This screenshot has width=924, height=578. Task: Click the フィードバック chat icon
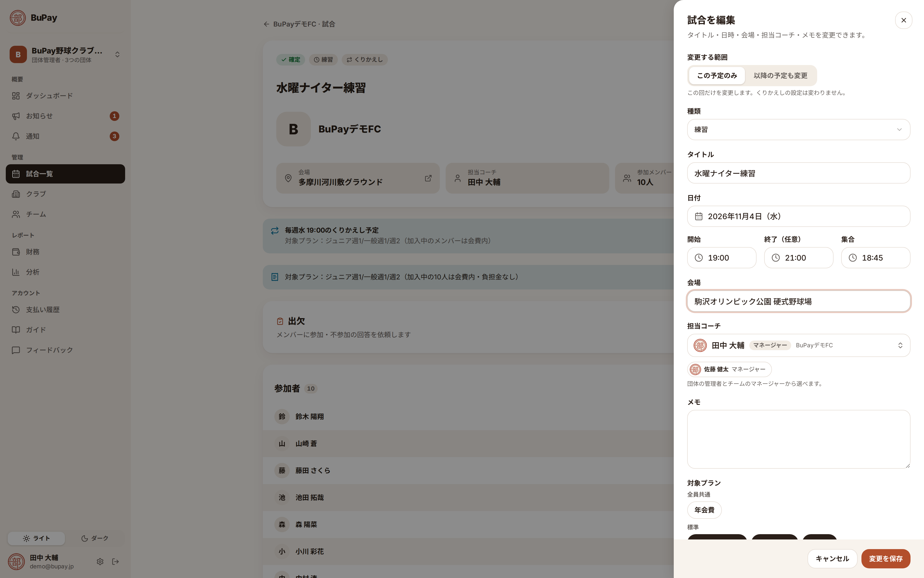[16, 350]
